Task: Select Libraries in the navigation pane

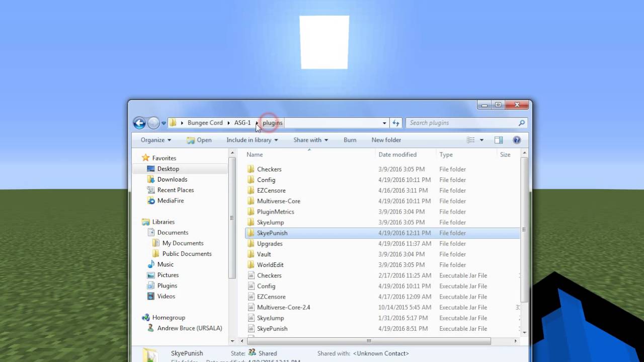Action: tap(164, 222)
